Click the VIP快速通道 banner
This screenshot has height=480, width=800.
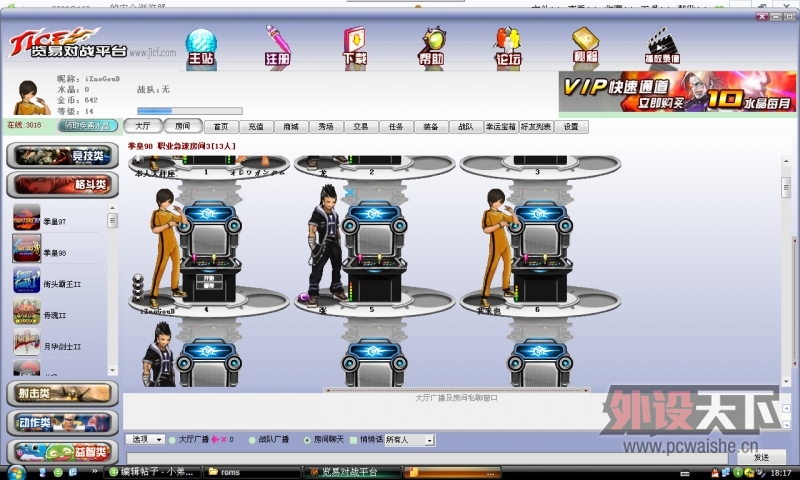(x=677, y=91)
